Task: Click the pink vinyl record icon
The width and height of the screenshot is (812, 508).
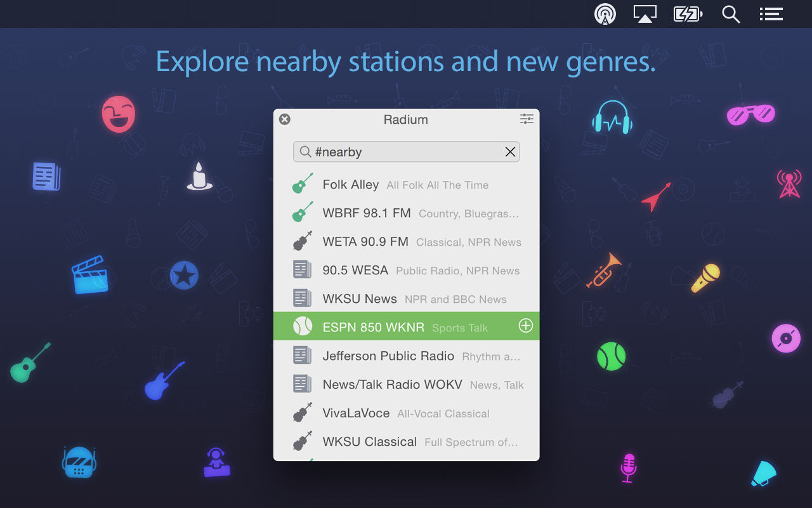Action: (787, 338)
